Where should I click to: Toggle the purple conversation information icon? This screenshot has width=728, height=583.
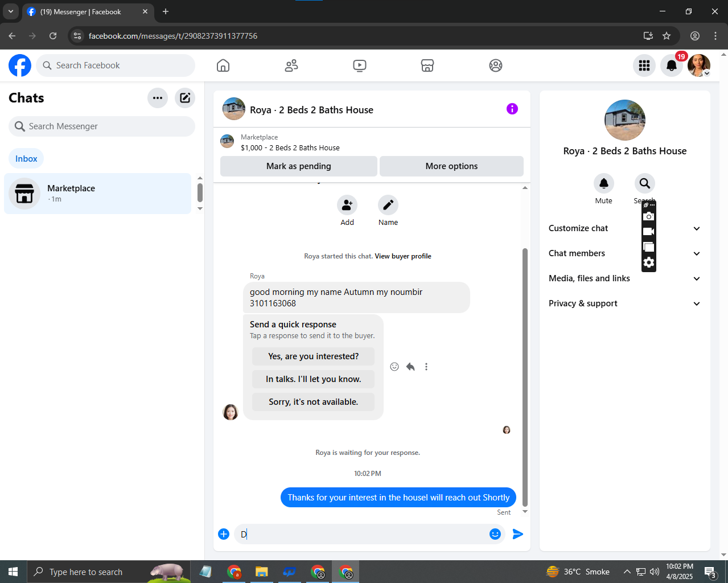pos(512,109)
